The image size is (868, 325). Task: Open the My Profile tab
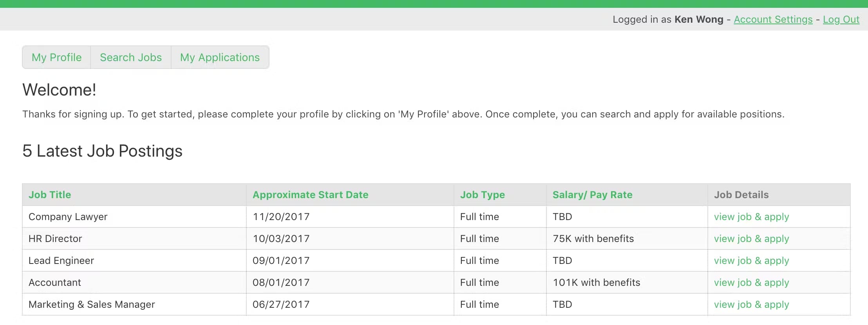tap(56, 58)
